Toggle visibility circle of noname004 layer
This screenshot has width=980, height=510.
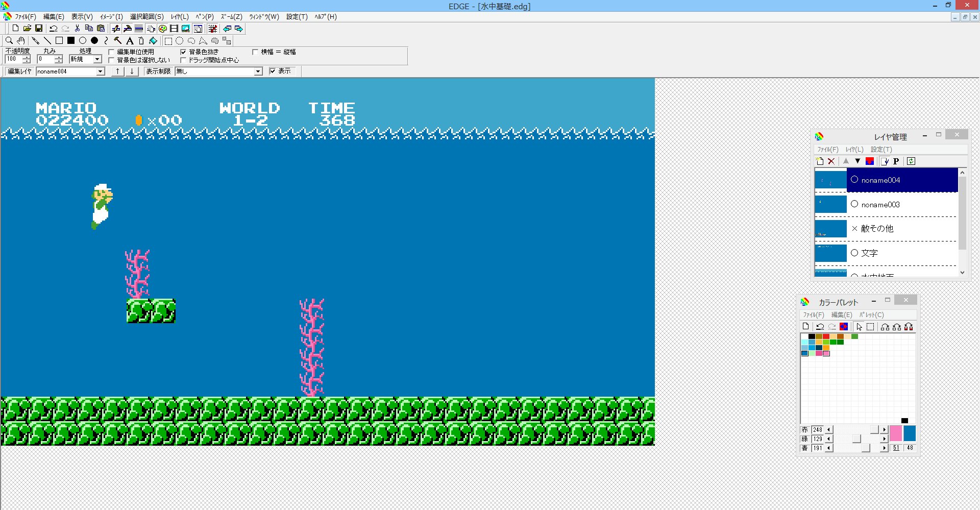(x=854, y=180)
